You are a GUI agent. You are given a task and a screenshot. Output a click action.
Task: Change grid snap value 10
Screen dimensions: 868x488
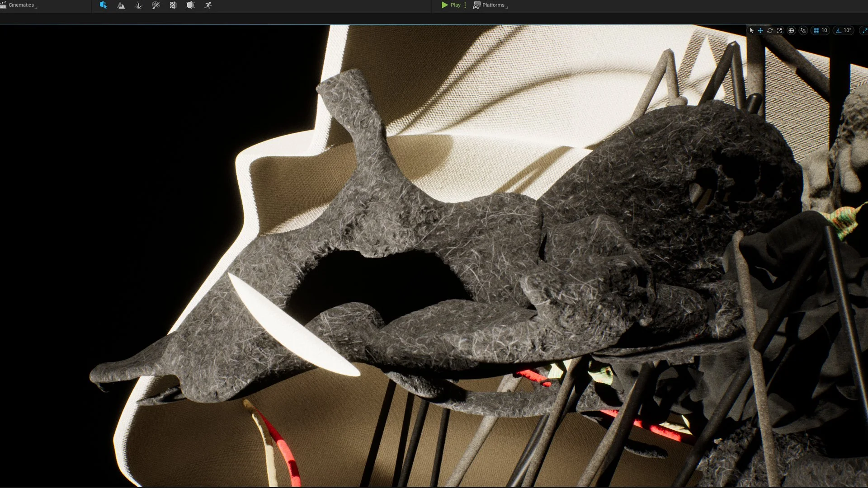coord(825,31)
